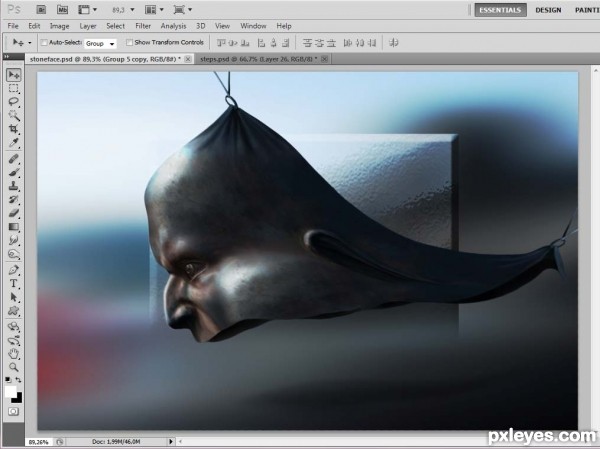Enable Show Transform Controls checkbox

coord(129,42)
